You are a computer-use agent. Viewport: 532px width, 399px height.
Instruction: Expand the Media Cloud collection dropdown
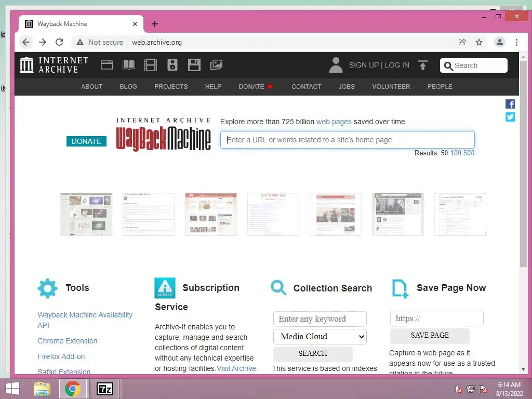coord(320,337)
